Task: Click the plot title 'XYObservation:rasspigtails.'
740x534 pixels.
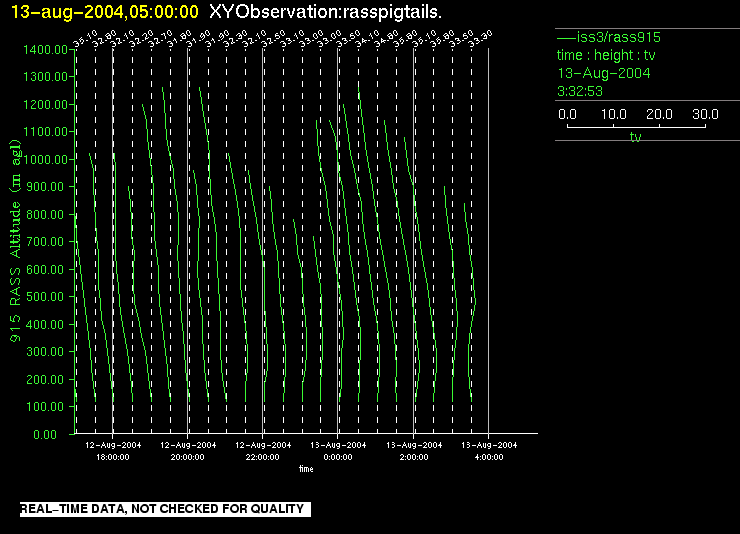Action: (x=326, y=11)
